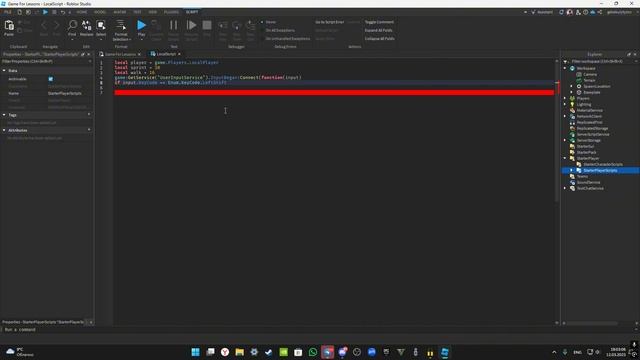Switch to the TEST ribbon tab
This screenshot has width=640, height=360.
(137, 12)
